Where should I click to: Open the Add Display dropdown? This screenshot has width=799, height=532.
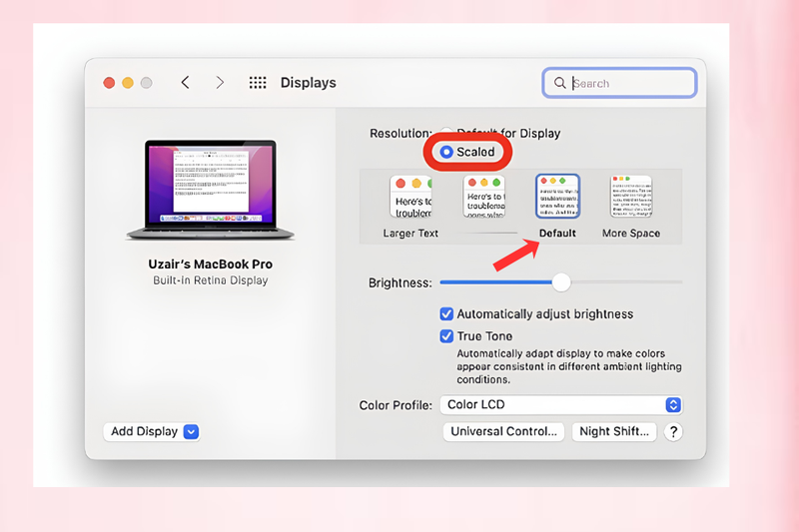(152, 432)
